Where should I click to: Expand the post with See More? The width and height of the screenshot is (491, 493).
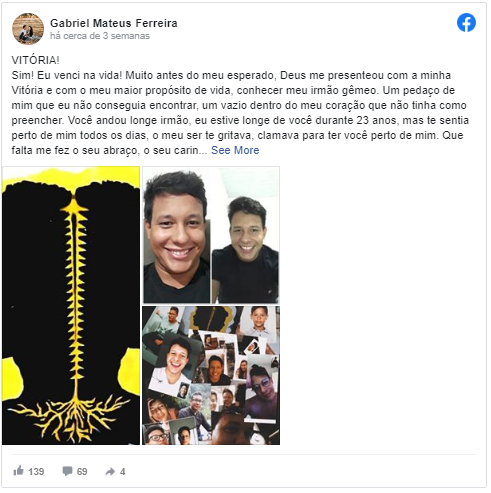[235, 150]
